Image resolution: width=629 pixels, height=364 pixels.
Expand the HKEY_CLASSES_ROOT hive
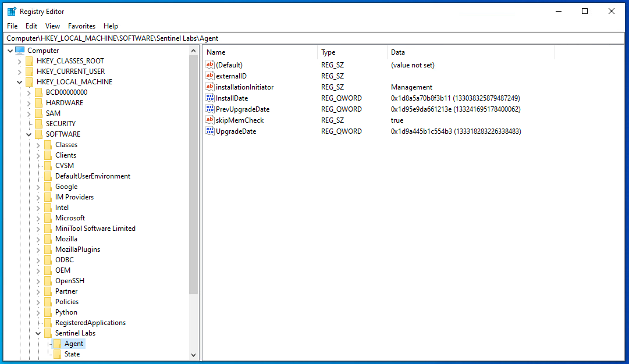click(19, 61)
